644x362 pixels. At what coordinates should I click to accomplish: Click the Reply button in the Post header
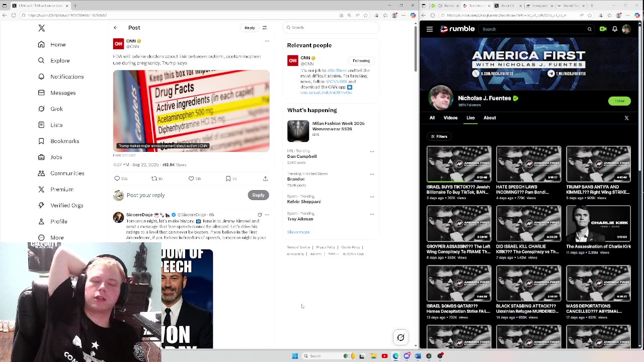coord(250,28)
